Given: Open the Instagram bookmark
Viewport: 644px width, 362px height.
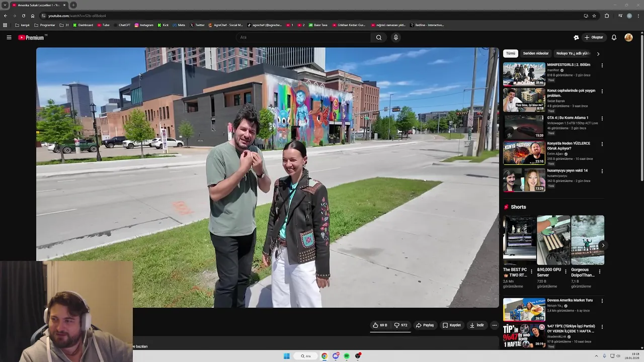Looking at the screenshot, I should pyautogui.click(x=144, y=25).
